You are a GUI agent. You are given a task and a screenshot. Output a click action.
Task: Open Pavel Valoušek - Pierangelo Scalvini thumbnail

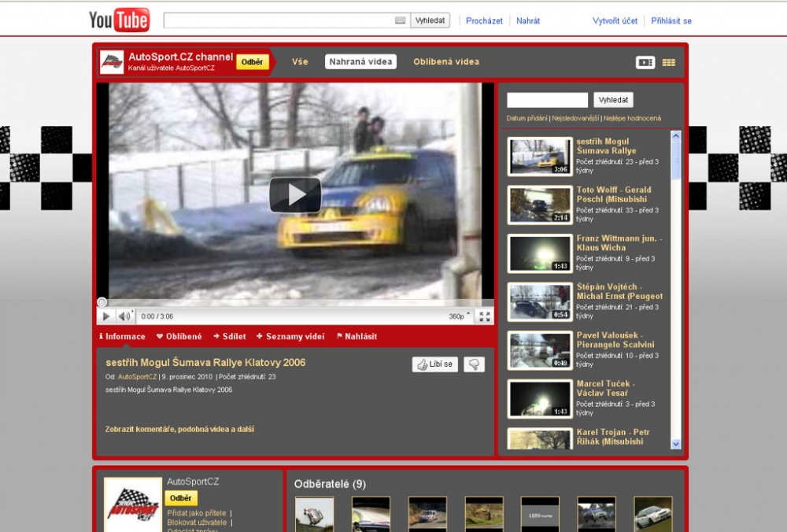click(x=540, y=350)
